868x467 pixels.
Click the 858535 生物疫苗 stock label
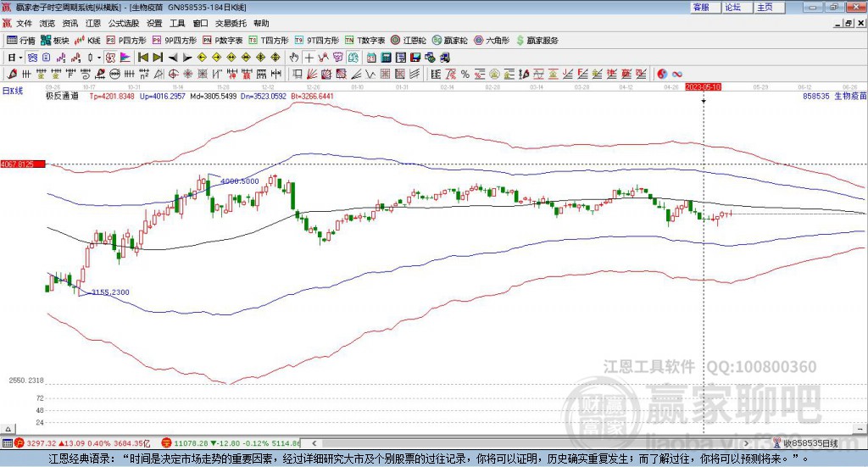click(835, 97)
